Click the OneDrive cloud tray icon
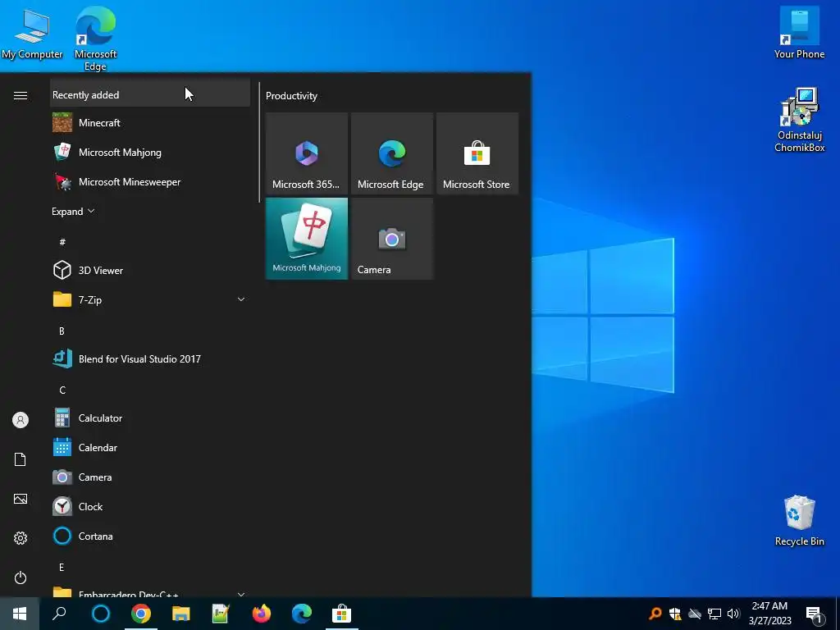Viewport: 840px width, 630px height. (x=695, y=614)
